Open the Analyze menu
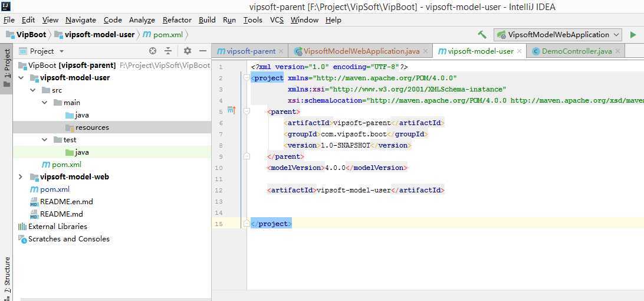Viewport: 644px width, 301px height. click(x=142, y=19)
